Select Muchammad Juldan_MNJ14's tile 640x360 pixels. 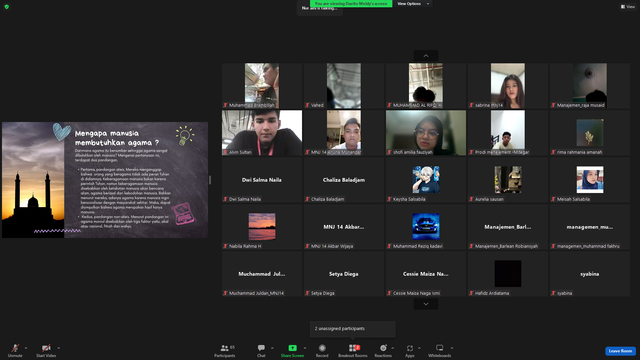coord(262,273)
